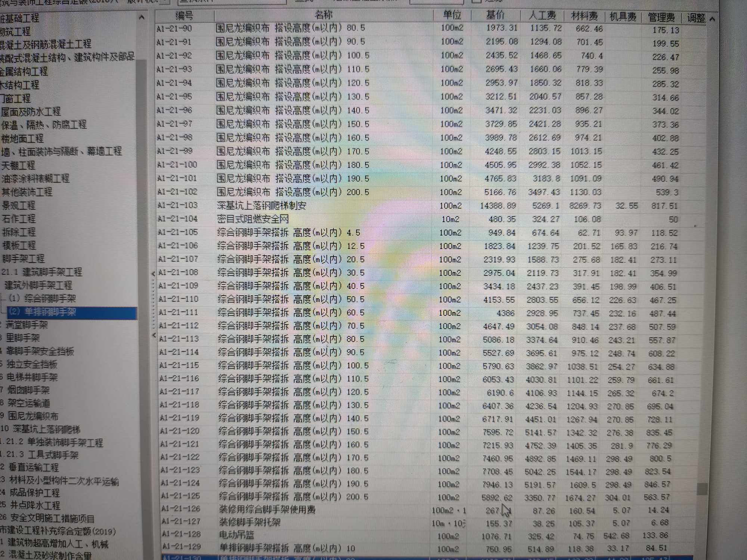Select 油漆涂料裱糊工程

[35, 178]
